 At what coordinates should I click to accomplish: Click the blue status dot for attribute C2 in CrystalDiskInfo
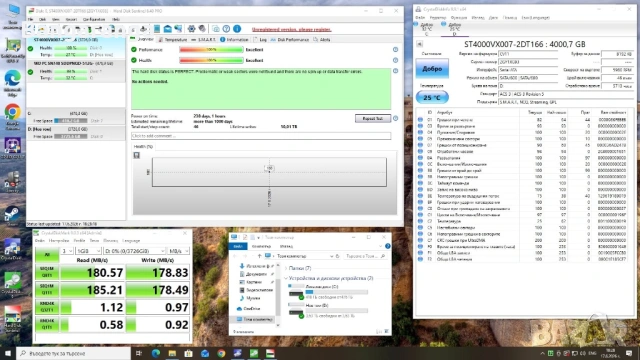(x=420, y=221)
